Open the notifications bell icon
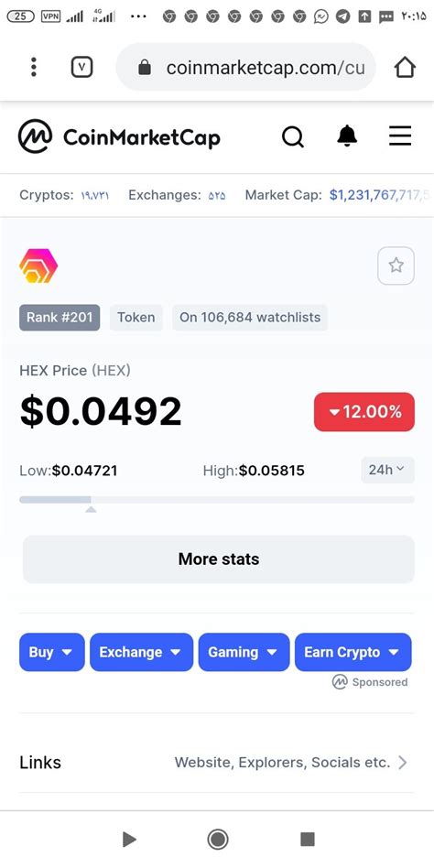This screenshot has height=868, width=434. pyautogui.click(x=347, y=136)
